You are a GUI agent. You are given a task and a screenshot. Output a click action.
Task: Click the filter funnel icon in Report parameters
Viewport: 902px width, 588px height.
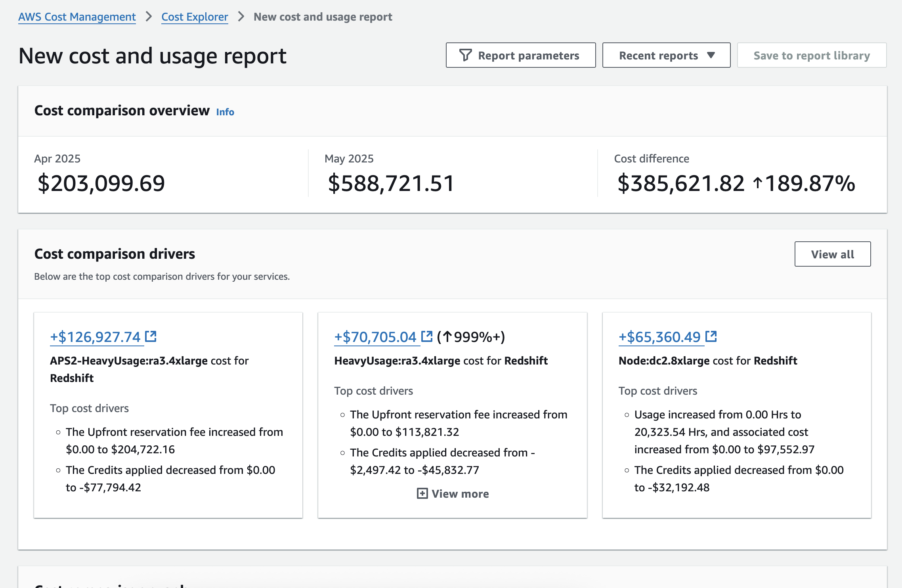click(465, 55)
